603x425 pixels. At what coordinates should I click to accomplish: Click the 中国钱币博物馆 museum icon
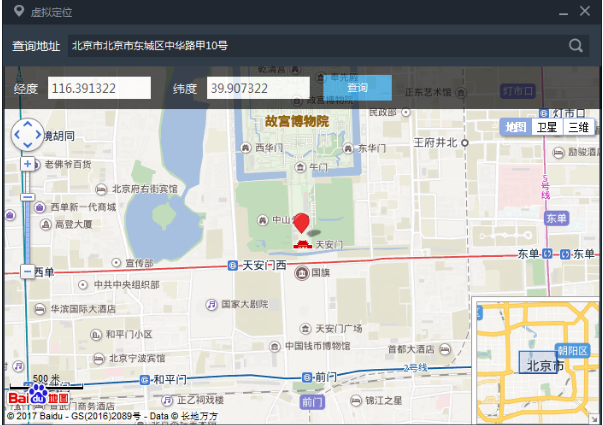tap(274, 347)
